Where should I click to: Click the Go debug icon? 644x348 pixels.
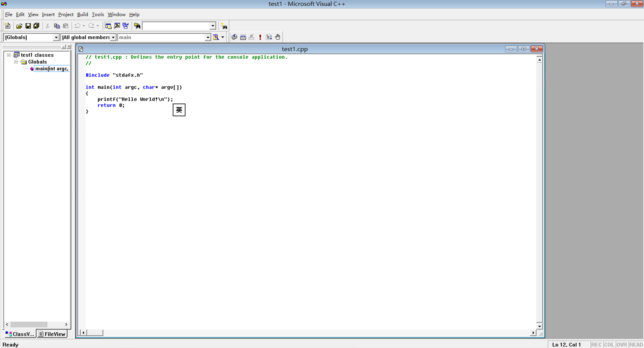click(269, 37)
